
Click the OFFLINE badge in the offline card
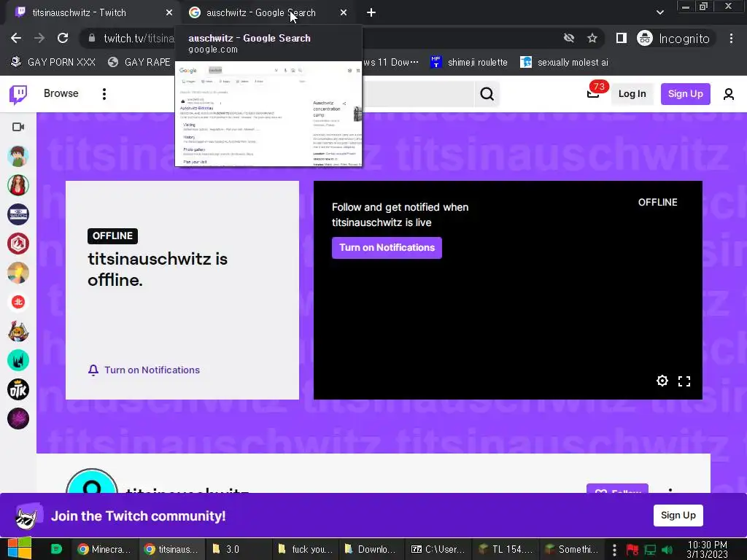[x=112, y=236]
